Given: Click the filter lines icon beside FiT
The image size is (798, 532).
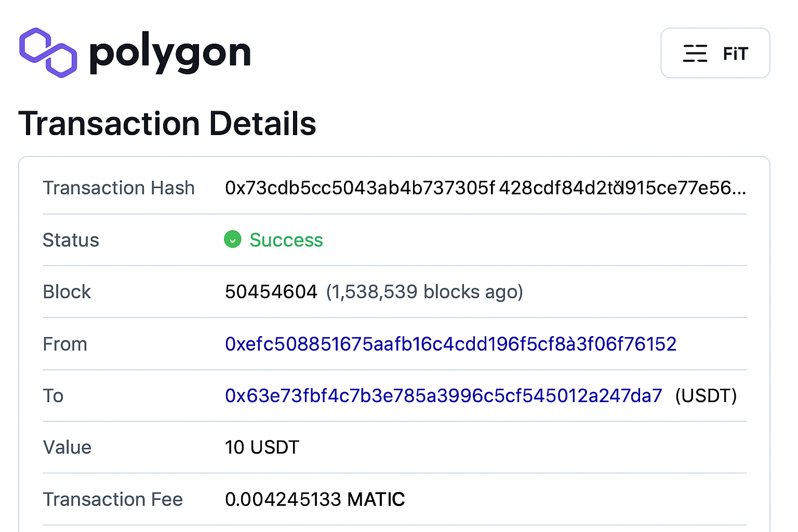Looking at the screenshot, I should click(x=695, y=53).
